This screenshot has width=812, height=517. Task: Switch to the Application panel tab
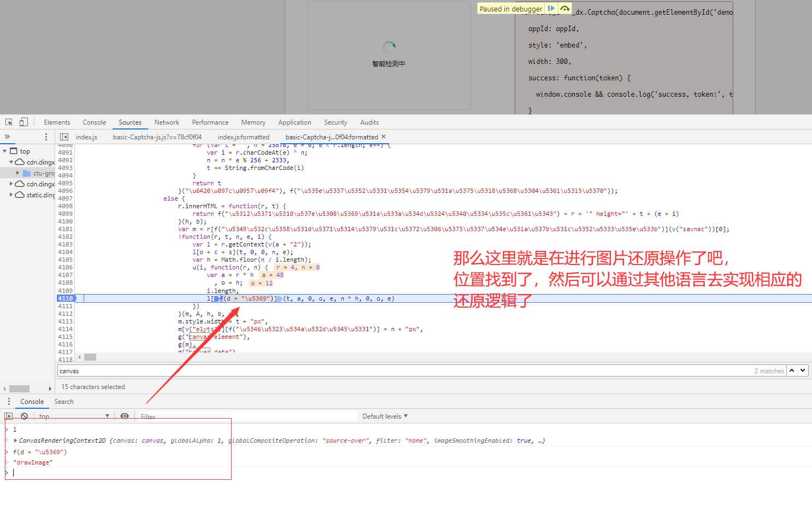point(295,122)
